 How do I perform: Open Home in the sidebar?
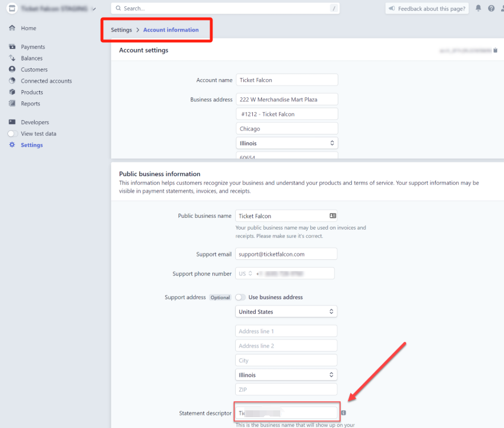(28, 28)
